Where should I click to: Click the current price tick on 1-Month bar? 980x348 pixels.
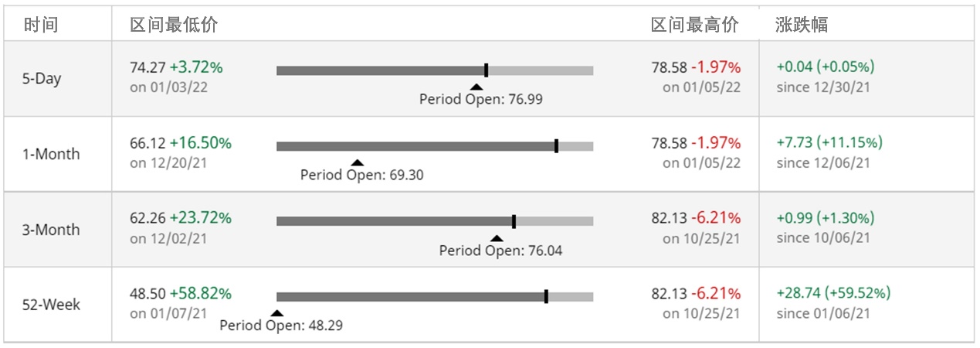(557, 145)
